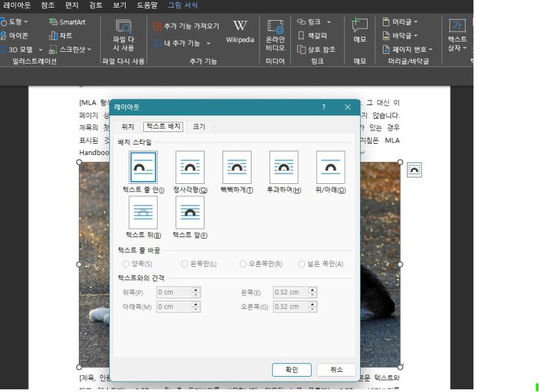
Task: Expand the 페이지 번호 dropdown
Action: click(x=407, y=49)
